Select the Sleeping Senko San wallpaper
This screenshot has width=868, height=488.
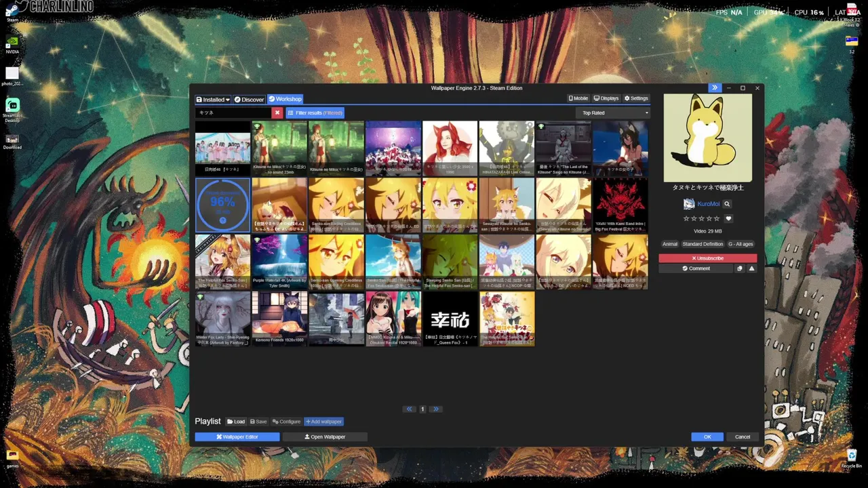coord(450,262)
